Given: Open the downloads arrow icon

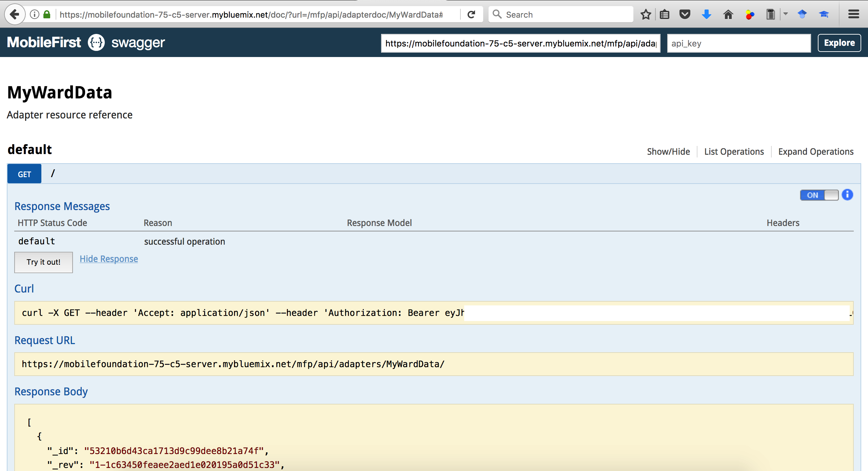Looking at the screenshot, I should click(x=707, y=14).
